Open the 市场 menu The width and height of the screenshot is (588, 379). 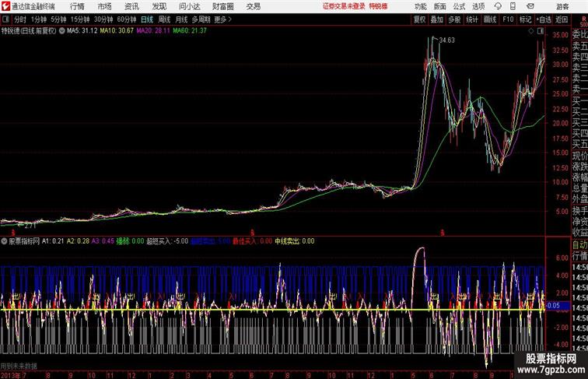click(105, 6)
